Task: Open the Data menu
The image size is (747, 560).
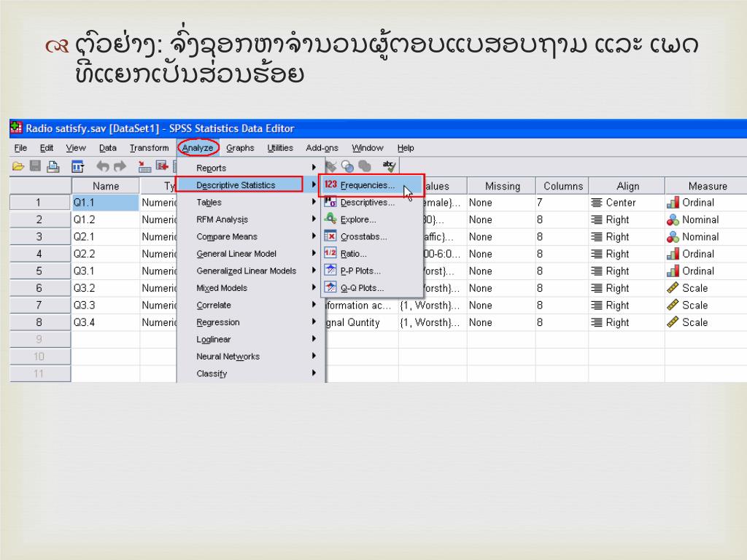Action: click(108, 148)
